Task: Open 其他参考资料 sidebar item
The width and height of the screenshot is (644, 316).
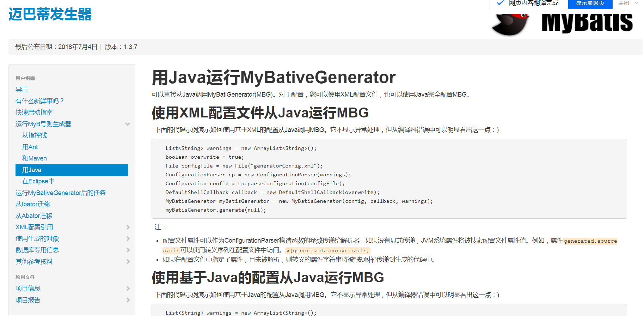Action: 34,262
